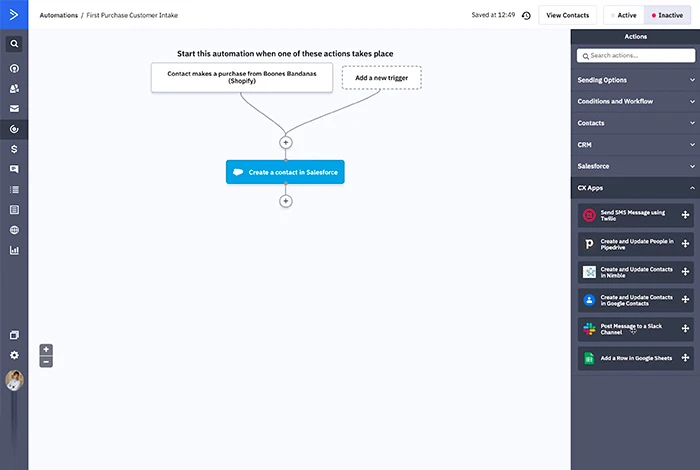700x470 pixels.
Task: Open the Site globe icon
Action: tap(14, 230)
